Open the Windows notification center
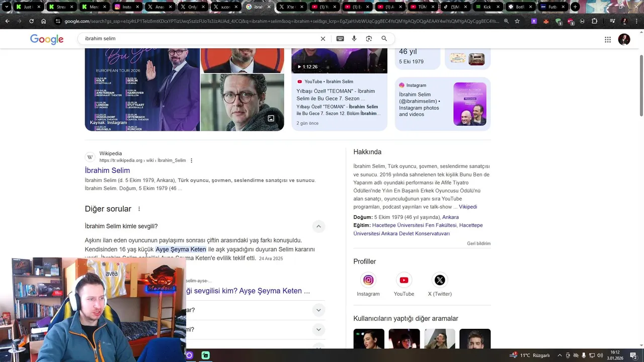644x362 pixels. tap(633, 355)
